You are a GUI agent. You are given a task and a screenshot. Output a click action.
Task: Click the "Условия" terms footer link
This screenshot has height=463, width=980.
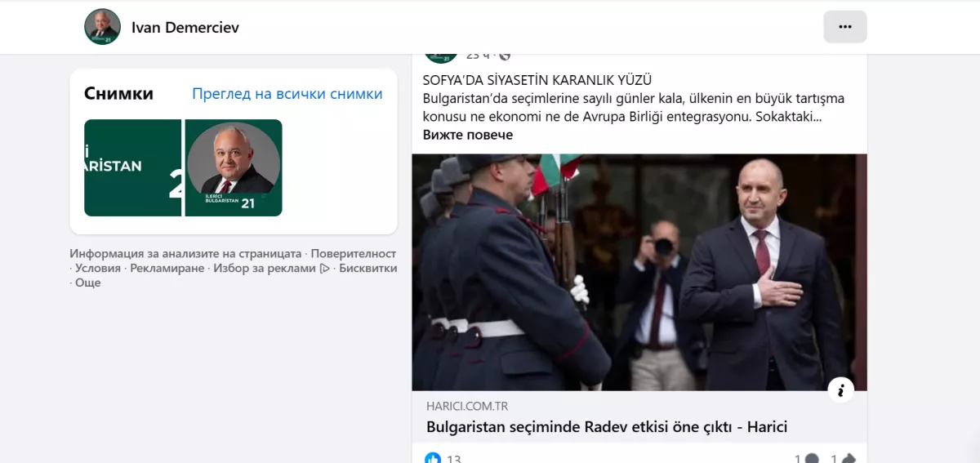pyautogui.click(x=97, y=268)
